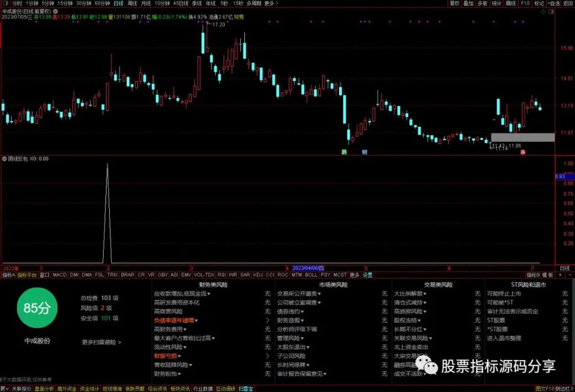Click the red 涨 marker under the chart
575x392 pixels.
pyautogui.click(x=523, y=152)
